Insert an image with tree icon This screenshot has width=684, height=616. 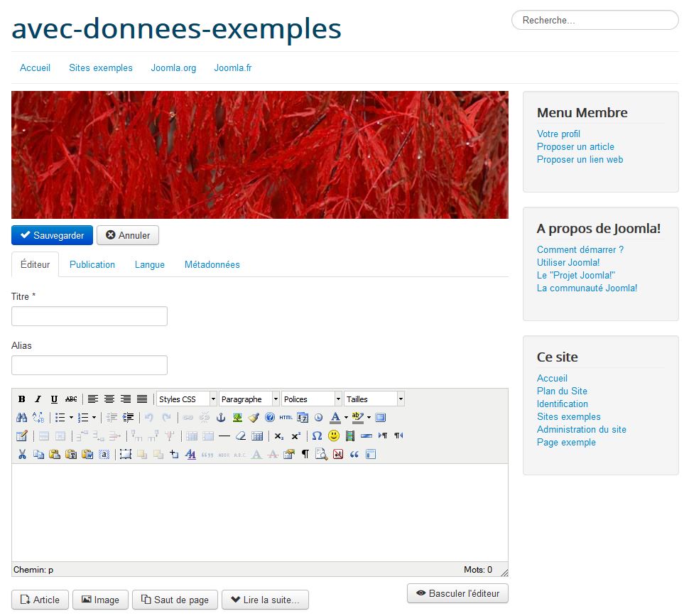coord(237,418)
